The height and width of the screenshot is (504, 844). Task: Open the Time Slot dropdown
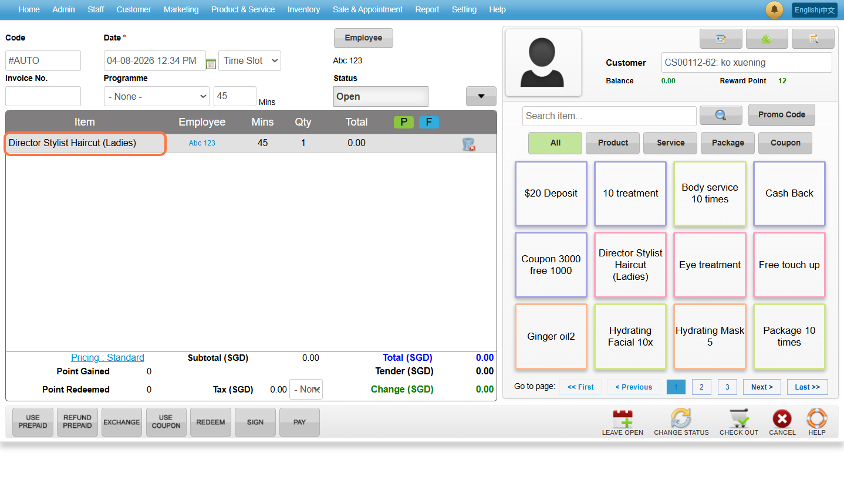[x=249, y=61]
